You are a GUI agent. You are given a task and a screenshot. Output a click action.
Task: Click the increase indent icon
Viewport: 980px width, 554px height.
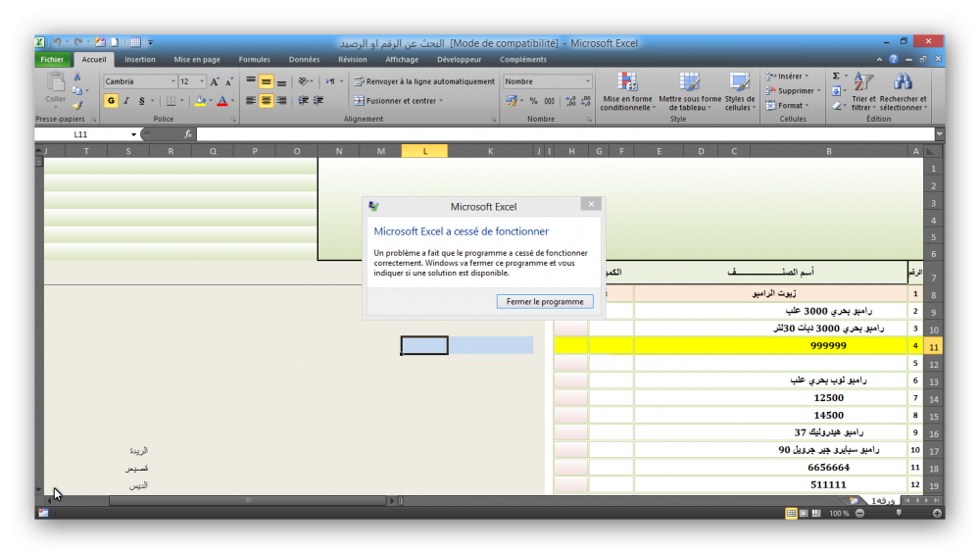[318, 101]
